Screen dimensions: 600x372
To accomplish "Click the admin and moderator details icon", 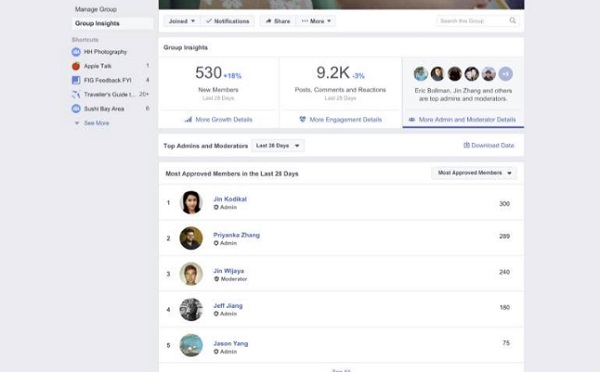I will [412, 119].
